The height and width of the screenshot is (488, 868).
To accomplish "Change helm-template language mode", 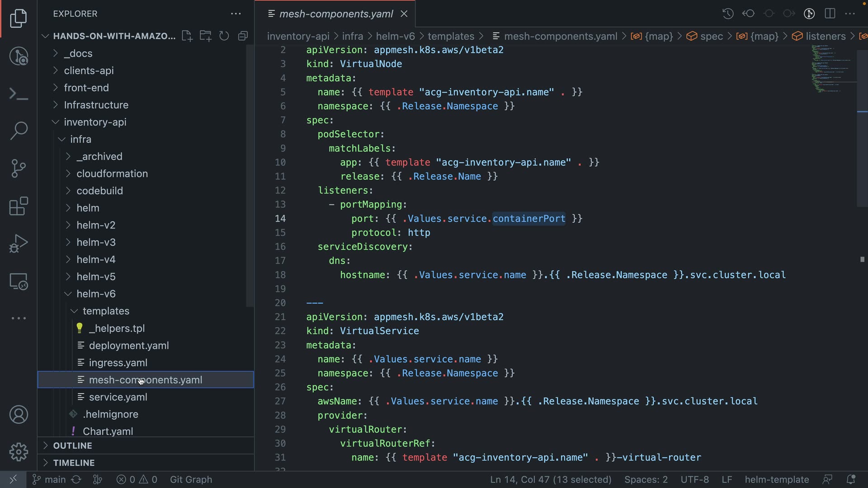I will pos(777,479).
